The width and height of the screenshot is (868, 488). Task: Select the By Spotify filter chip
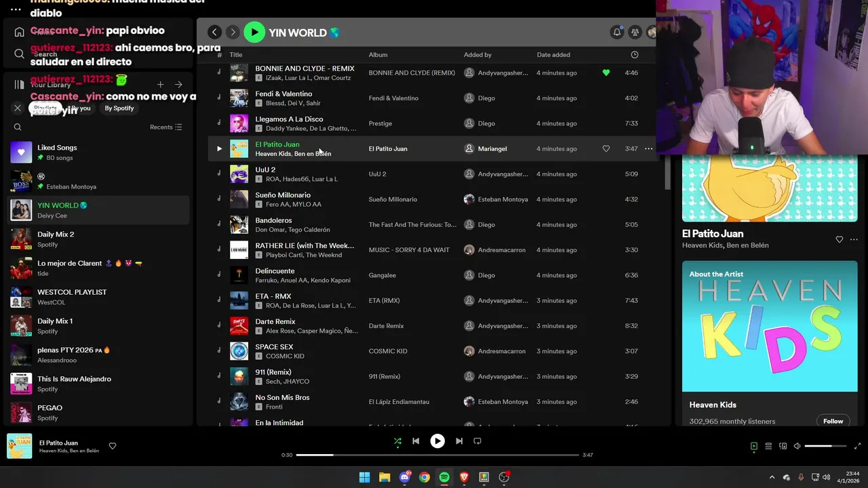119,108
